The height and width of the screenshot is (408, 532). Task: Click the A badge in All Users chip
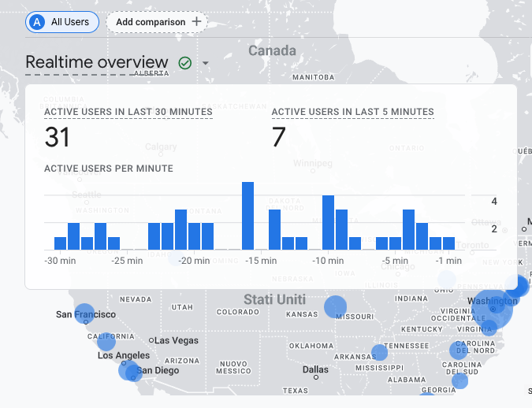coord(37,22)
